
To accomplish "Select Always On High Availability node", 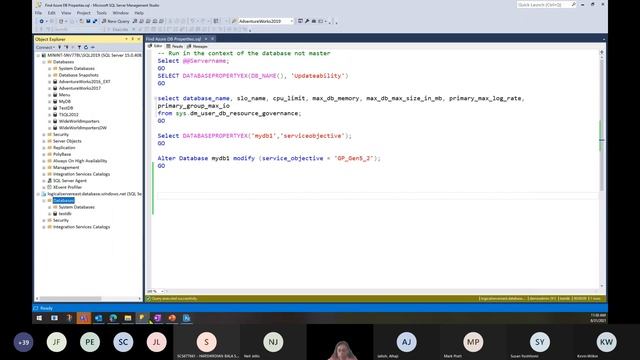I will coord(80,161).
